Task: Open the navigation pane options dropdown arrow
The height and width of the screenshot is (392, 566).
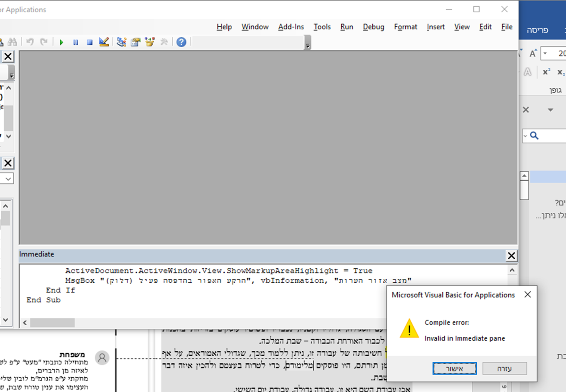Action: click(x=550, y=110)
